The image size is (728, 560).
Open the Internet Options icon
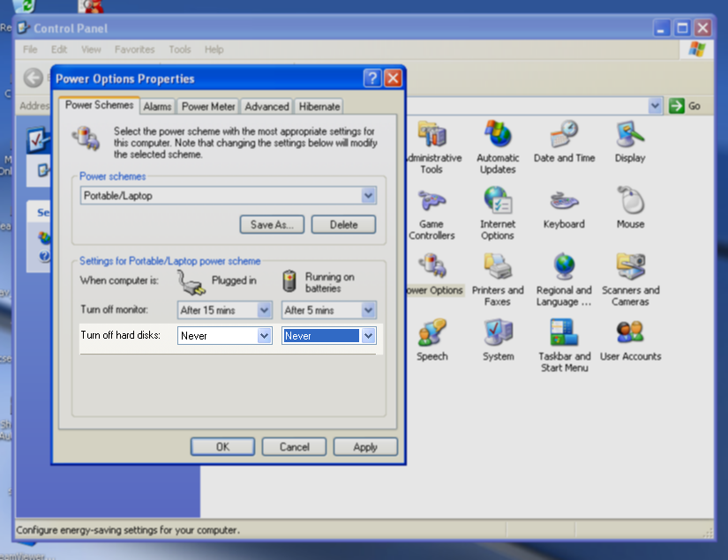point(498,214)
